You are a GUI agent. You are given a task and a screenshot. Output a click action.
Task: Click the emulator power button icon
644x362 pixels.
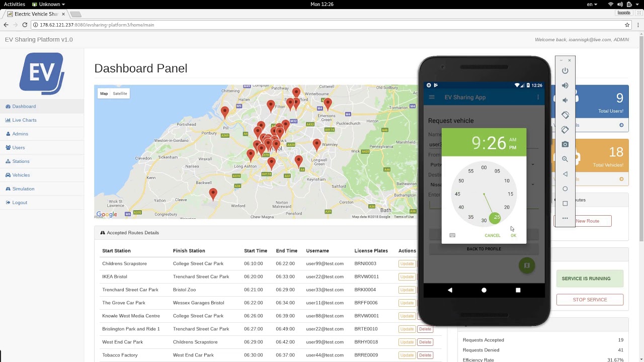pos(565,71)
